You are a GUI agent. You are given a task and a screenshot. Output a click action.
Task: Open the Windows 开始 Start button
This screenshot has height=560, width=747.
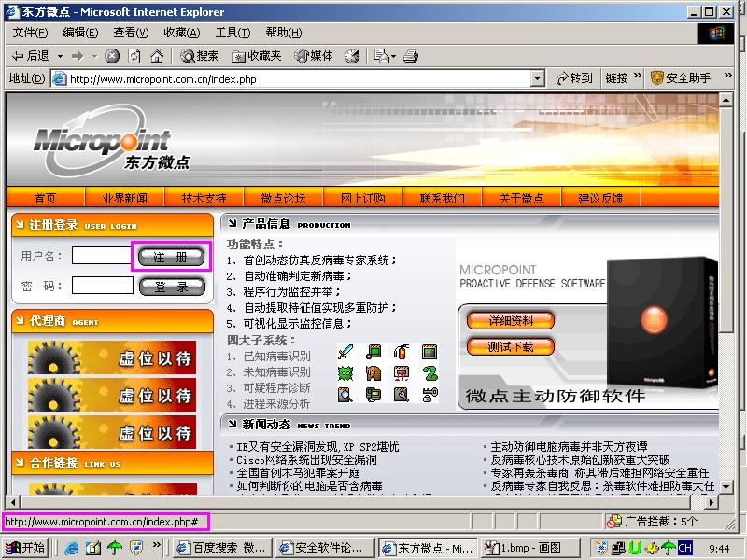tap(26, 548)
